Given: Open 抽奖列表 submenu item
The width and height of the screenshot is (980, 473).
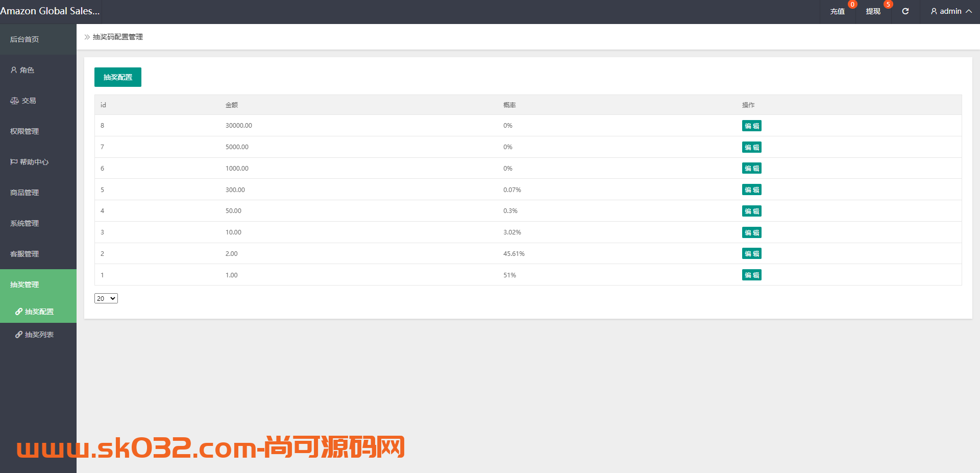Looking at the screenshot, I should 38,335.
